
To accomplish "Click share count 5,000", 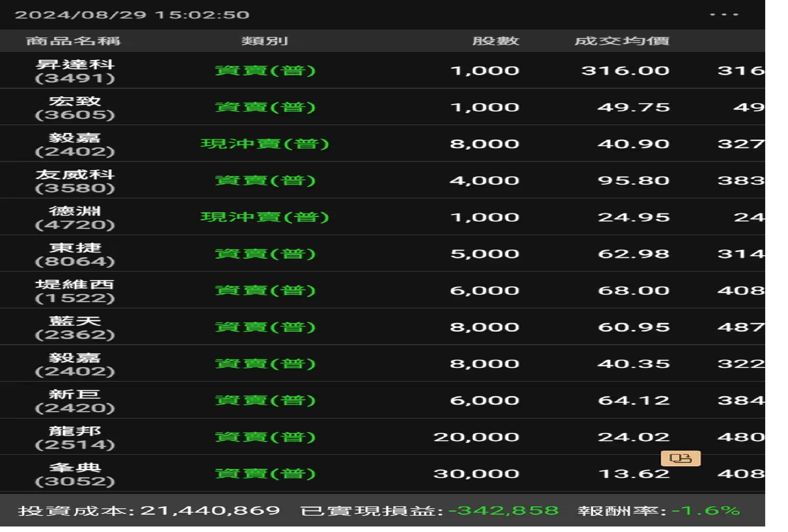I will [484, 254].
